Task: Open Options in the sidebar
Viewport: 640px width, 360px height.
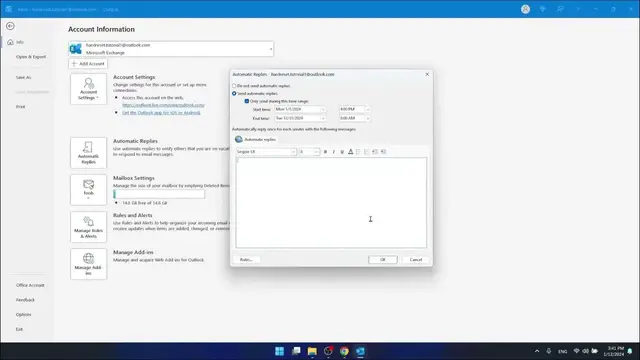Action: point(23,315)
